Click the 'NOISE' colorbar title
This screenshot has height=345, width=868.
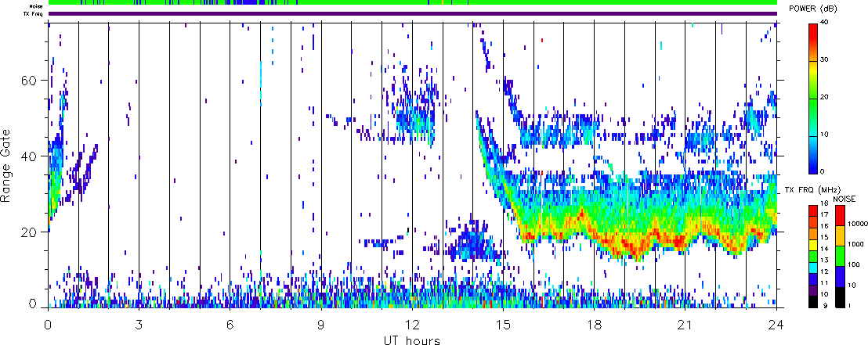tap(844, 198)
